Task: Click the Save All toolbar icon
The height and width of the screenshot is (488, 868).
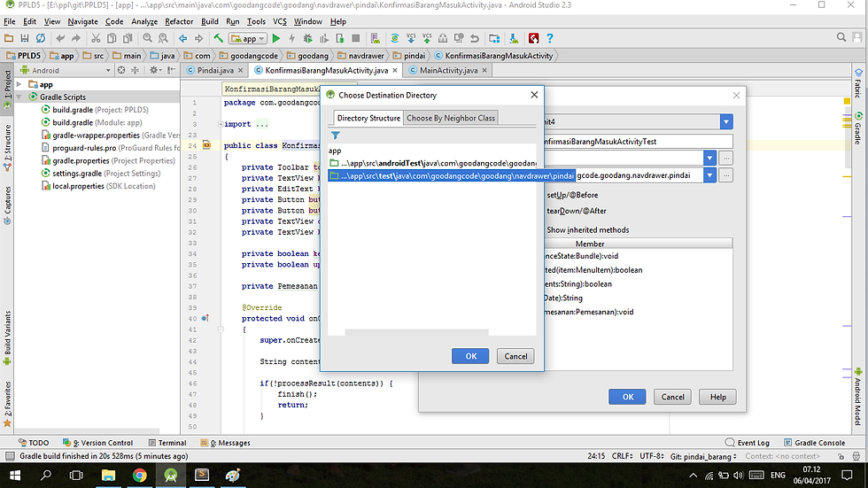Action: coord(25,38)
